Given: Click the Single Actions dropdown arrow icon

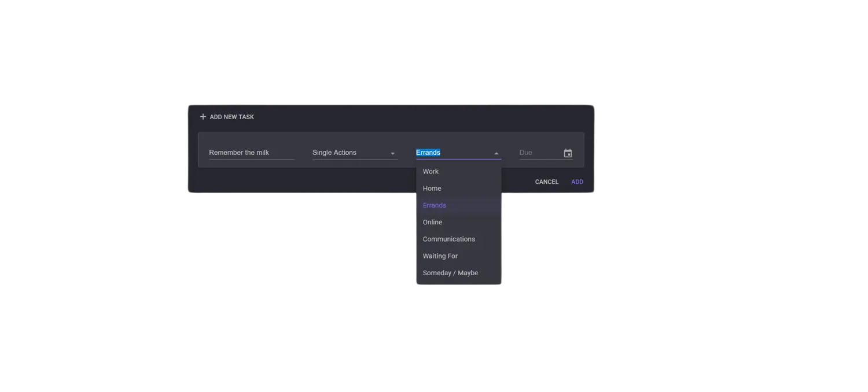Looking at the screenshot, I should [x=392, y=153].
